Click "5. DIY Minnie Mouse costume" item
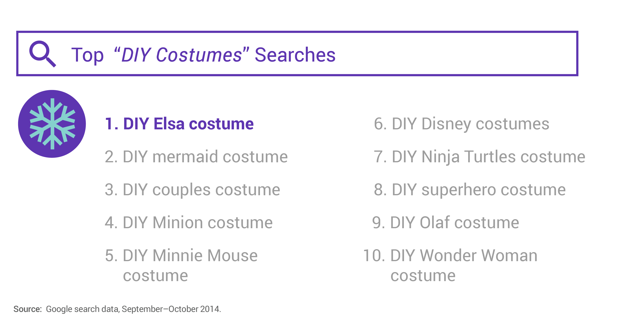The image size is (644, 326). point(181,265)
